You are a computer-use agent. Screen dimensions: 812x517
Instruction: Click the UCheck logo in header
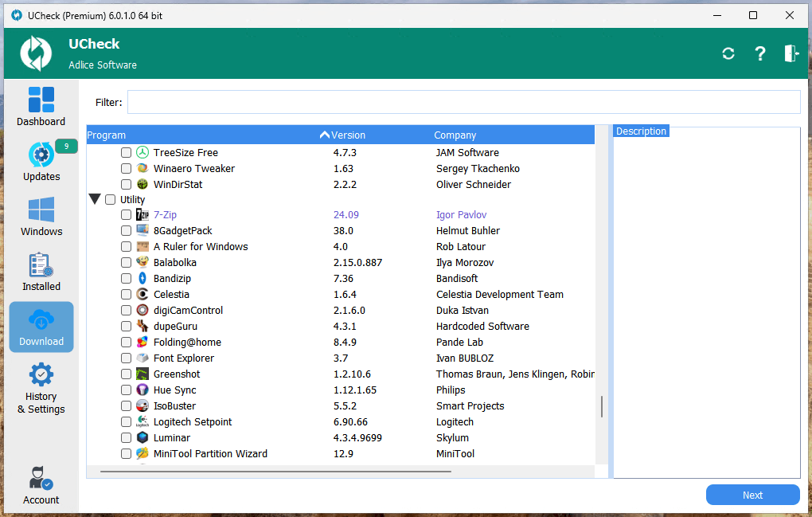[x=36, y=54]
